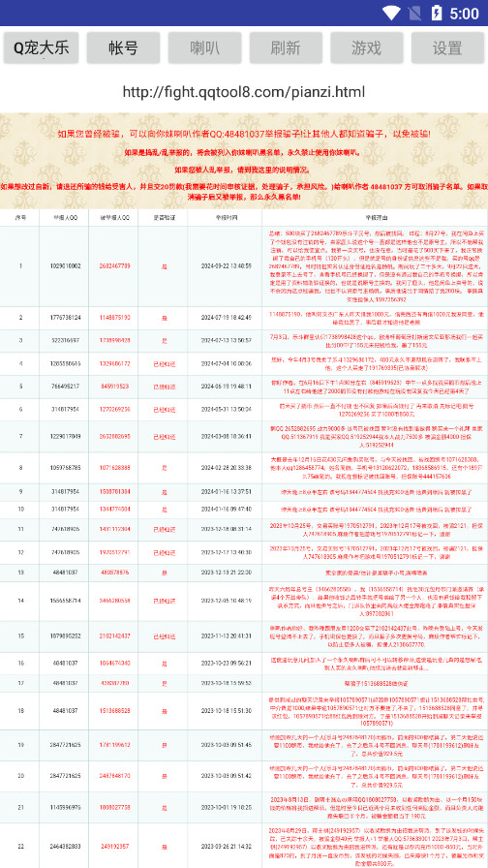Viewport: 488px width, 868px height.
Task: Tap 刷新 to refresh the page
Action: click(x=286, y=48)
